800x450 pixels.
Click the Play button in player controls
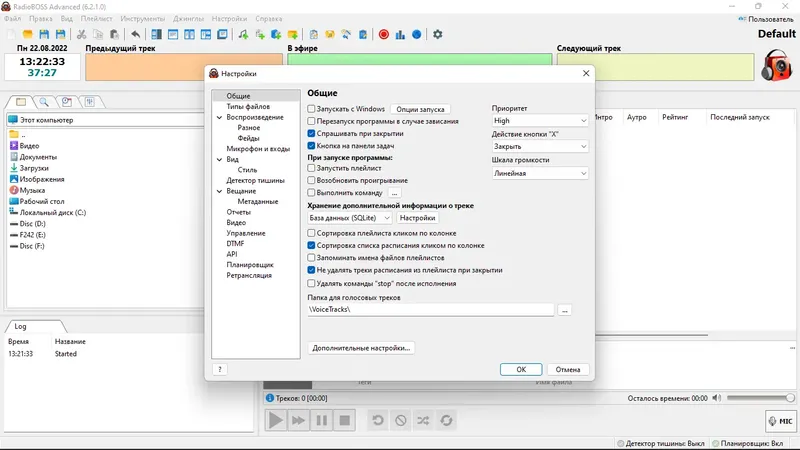276,420
